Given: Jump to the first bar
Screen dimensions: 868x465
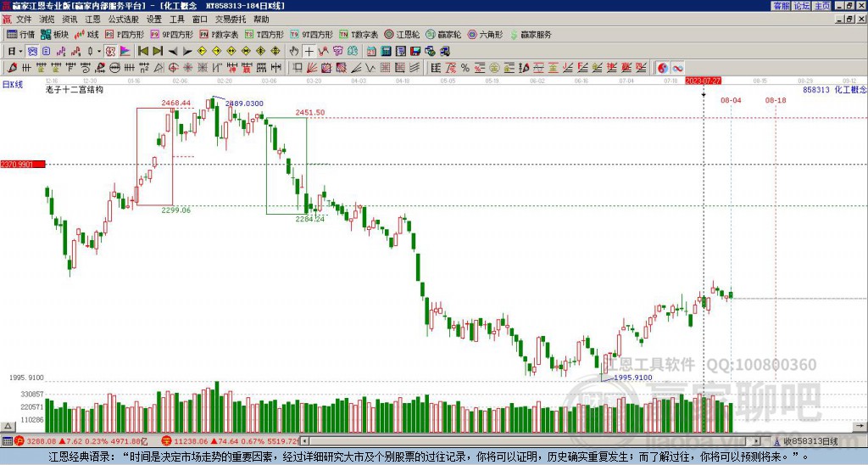Looking at the screenshot, I should pyautogui.click(x=142, y=52).
